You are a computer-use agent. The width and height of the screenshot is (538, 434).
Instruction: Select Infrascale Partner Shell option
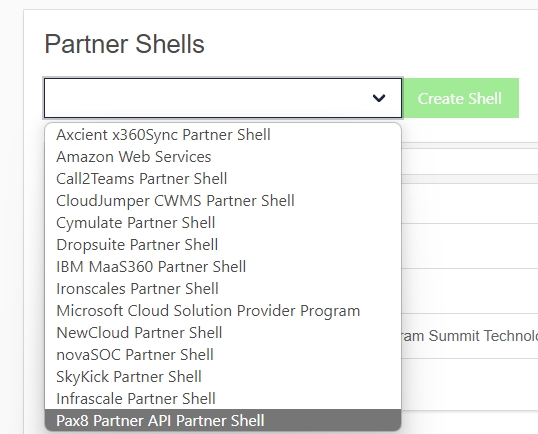click(x=223, y=398)
